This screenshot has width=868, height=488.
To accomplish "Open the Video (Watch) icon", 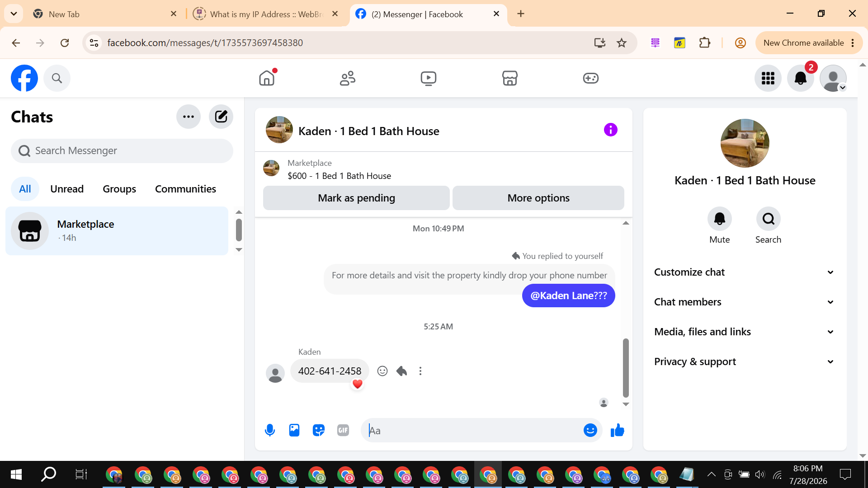I will [429, 78].
